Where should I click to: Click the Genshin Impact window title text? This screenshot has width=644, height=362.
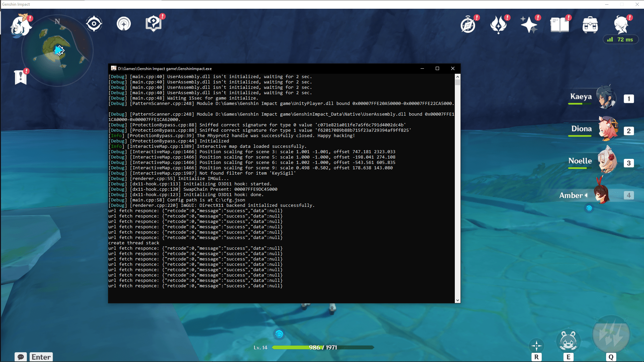[16, 4]
